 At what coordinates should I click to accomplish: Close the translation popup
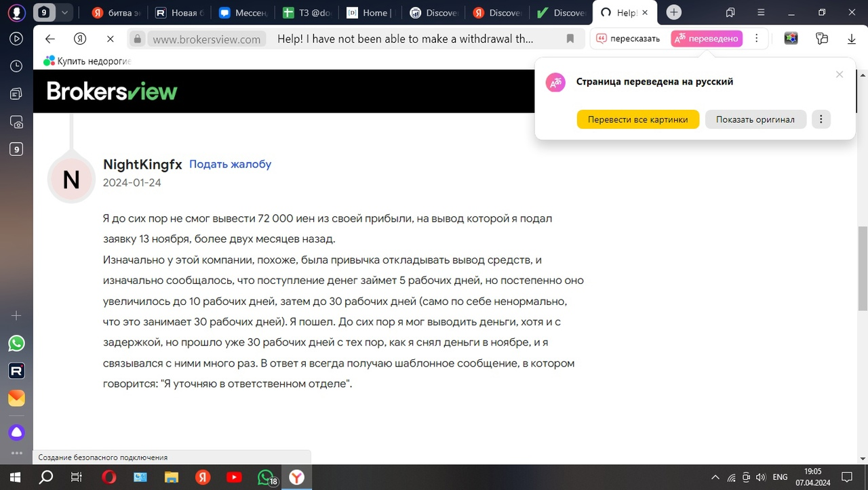click(840, 75)
